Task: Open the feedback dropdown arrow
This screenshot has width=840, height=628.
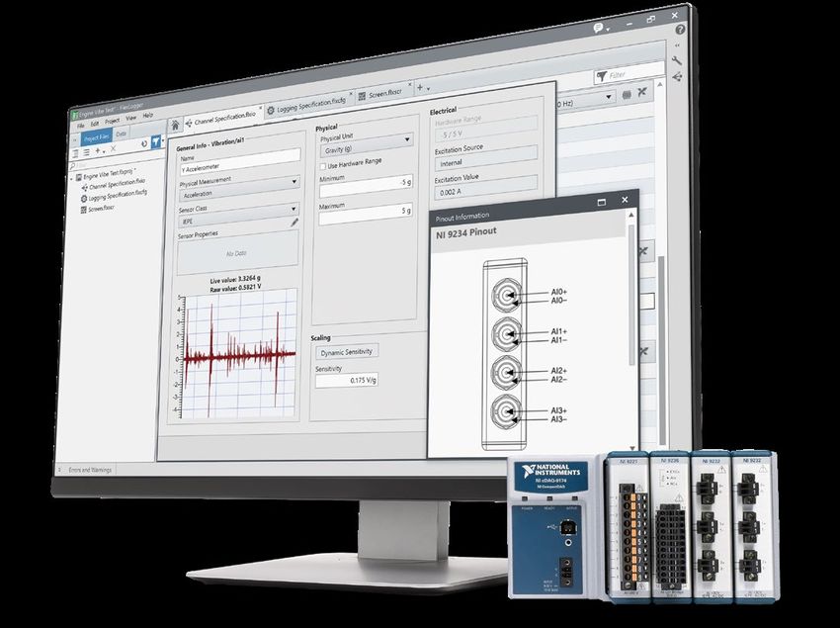Action: point(608,30)
